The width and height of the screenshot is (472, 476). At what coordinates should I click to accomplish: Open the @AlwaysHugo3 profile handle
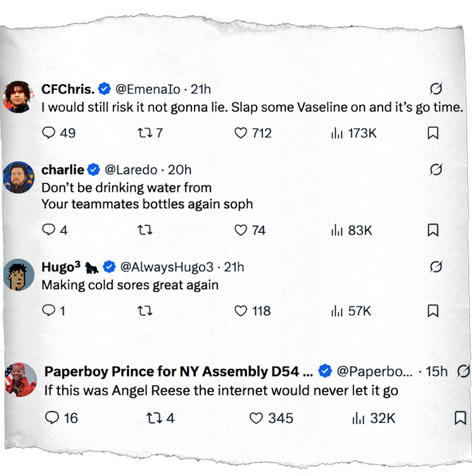pyautogui.click(x=167, y=267)
